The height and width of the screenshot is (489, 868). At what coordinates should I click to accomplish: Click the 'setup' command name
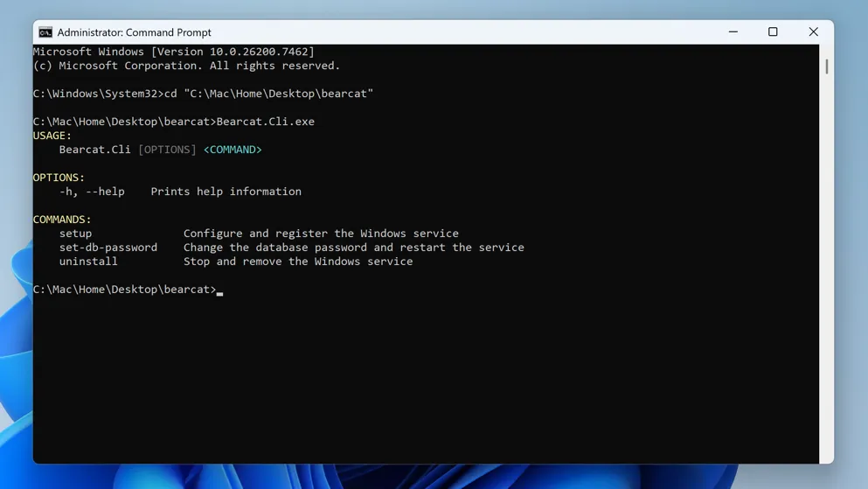tap(75, 234)
